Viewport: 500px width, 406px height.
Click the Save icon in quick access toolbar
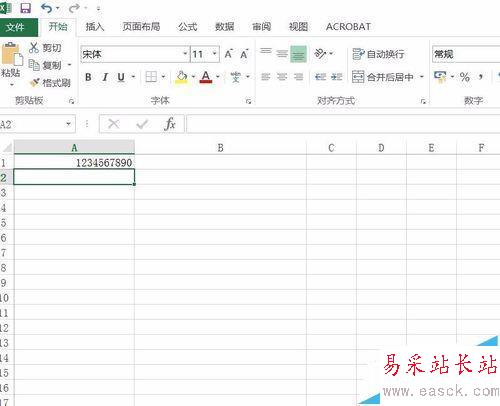tap(25, 8)
